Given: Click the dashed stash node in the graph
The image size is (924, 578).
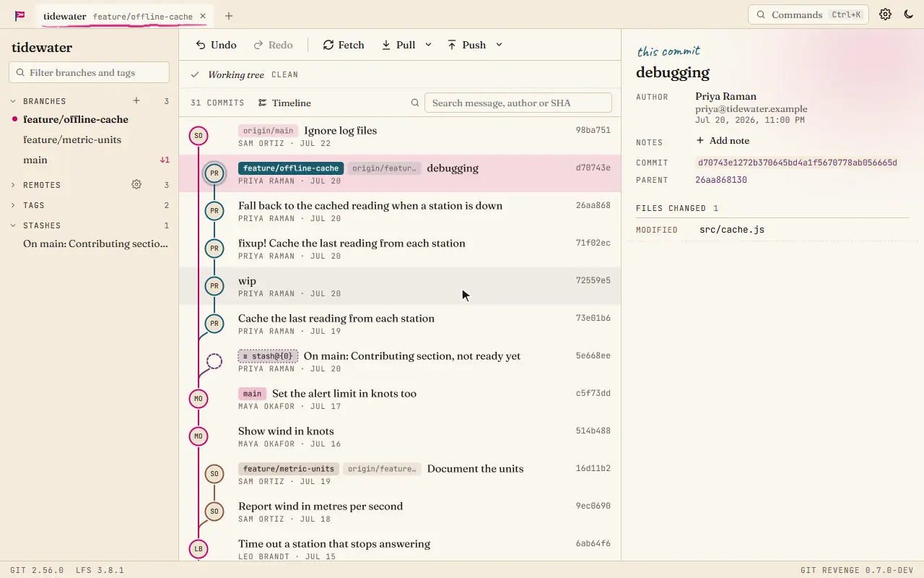Looking at the screenshot, I should click(x=214, y=361).
